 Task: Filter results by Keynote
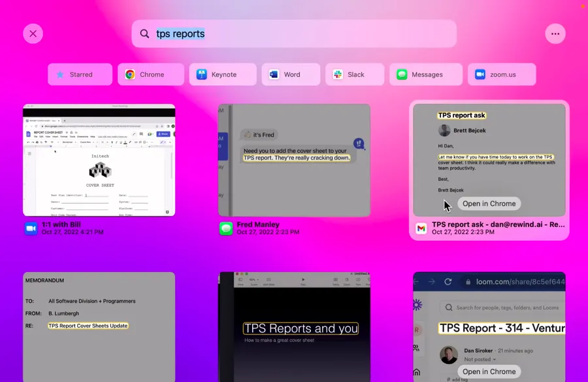pyautogui.click(x=223, y=75)
